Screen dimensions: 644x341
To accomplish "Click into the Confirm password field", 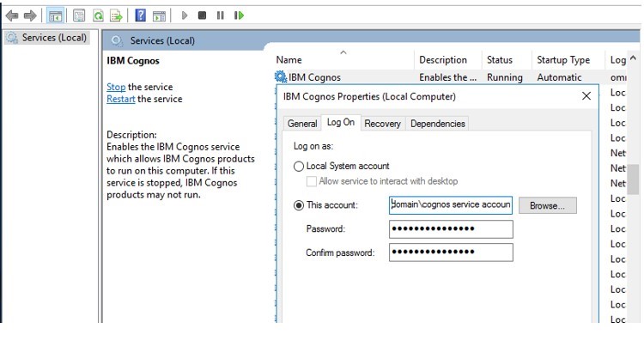I will (x=451, y=253).
